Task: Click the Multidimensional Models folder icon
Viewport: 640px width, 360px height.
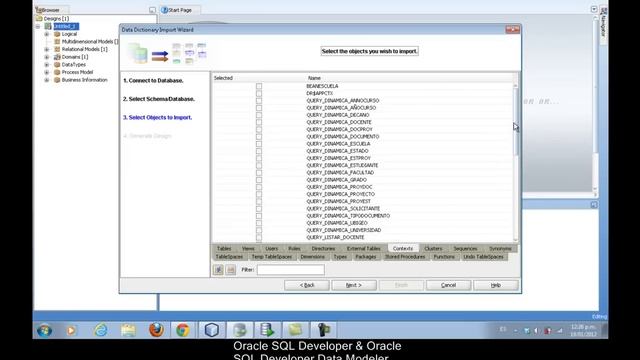Action: (x=57, y=42)
